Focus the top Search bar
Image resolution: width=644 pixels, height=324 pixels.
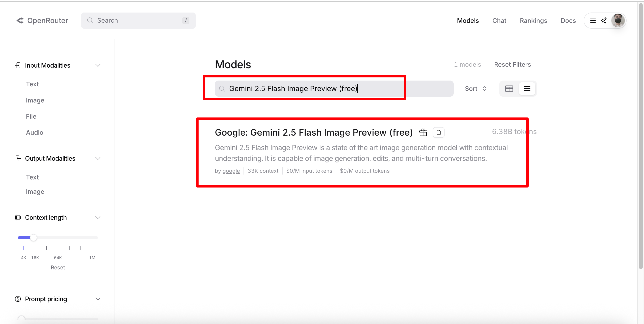138,21
